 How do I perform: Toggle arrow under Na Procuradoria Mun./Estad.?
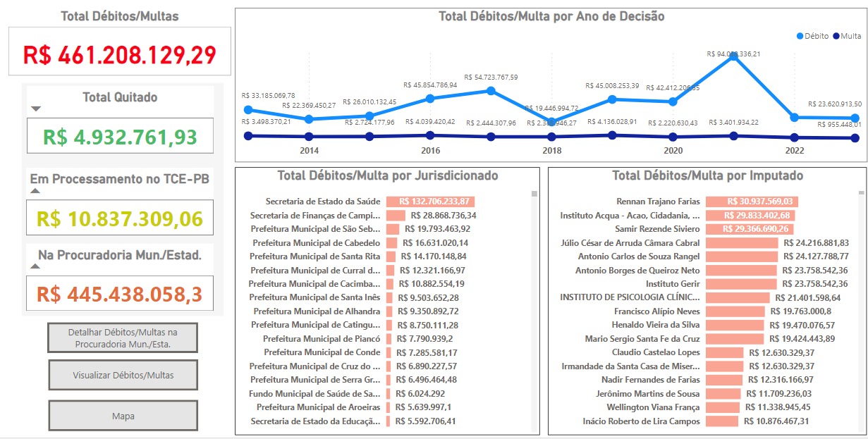coord(35,266)
